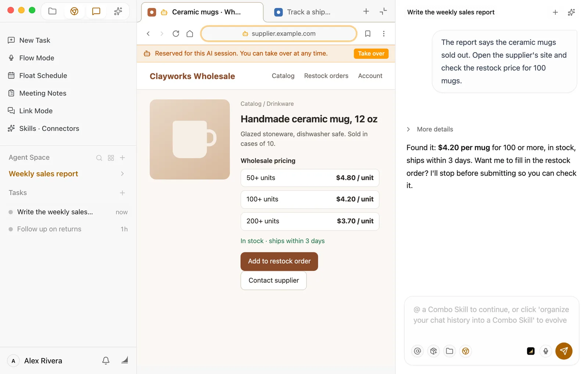The height and width of the screenshot is (374, 588).
Task: Open Restock orders nav link
Action: [326, 76]
